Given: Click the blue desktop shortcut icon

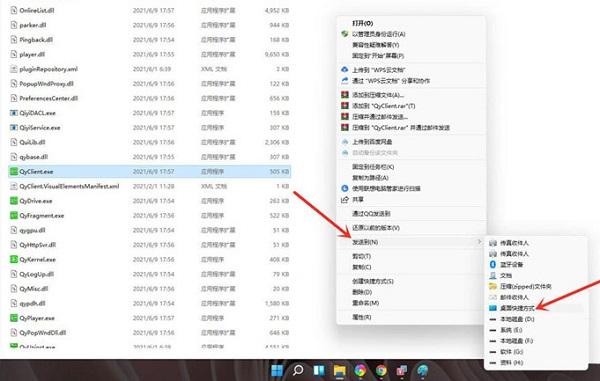Looking at the screenshot, I should (x=493, y=308).
